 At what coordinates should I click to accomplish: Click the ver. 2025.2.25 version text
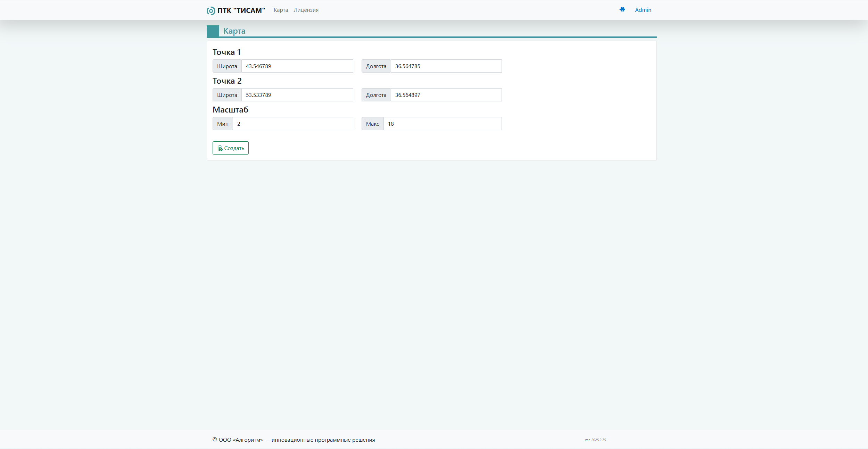coord(595,440)
